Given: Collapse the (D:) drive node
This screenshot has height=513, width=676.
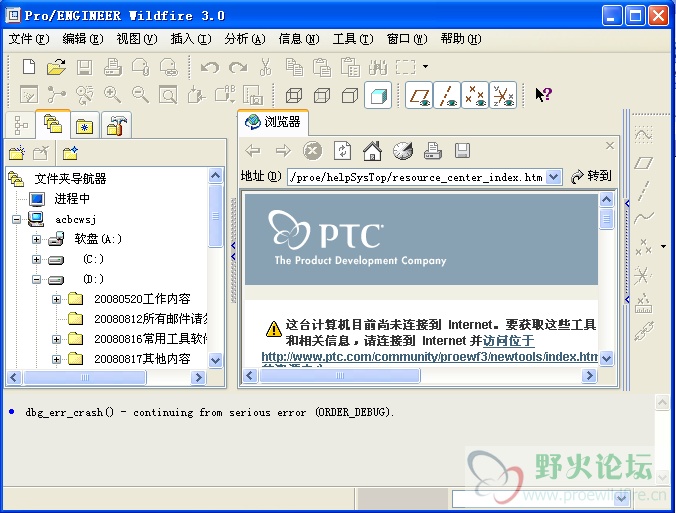Looking at the screenshot, I should pyautogui.click(x=37, y=279).
